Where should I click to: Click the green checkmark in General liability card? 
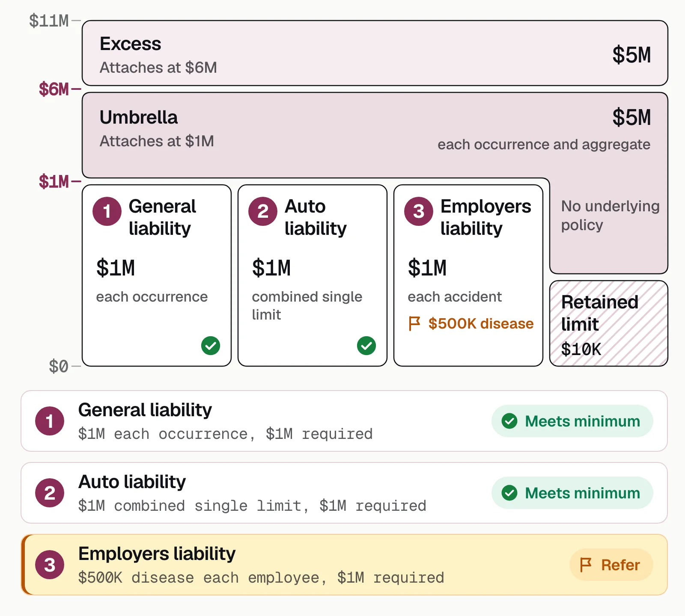coord(211,346)
